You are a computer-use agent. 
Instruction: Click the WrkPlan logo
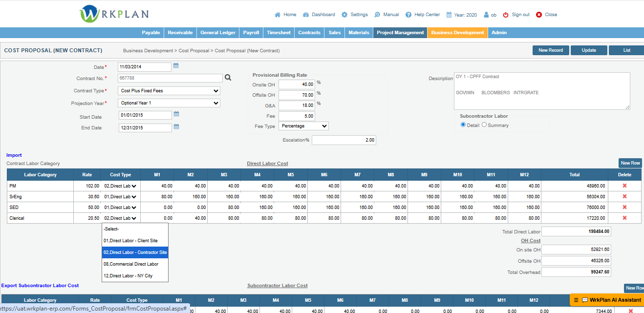(x=114, y=14)
